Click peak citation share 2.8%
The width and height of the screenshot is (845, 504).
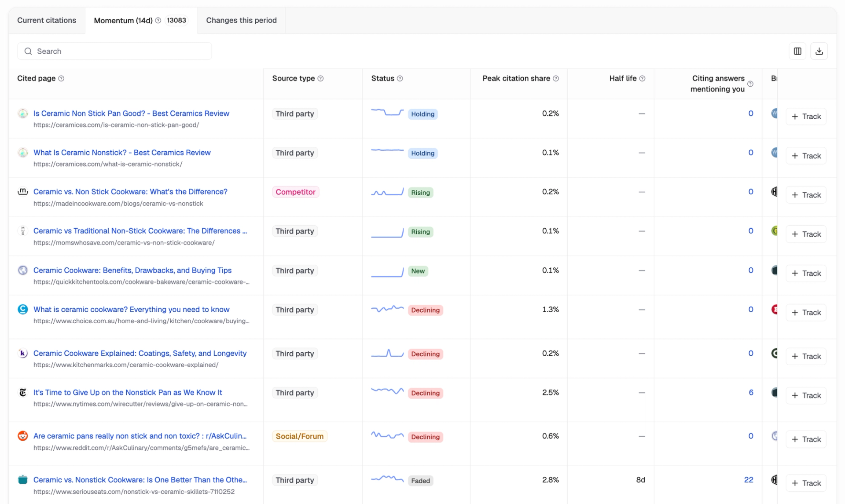[550, 480]
